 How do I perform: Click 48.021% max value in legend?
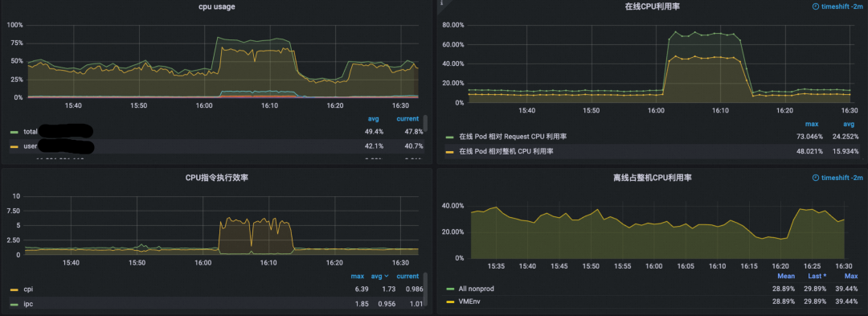[x=809, y=151]
